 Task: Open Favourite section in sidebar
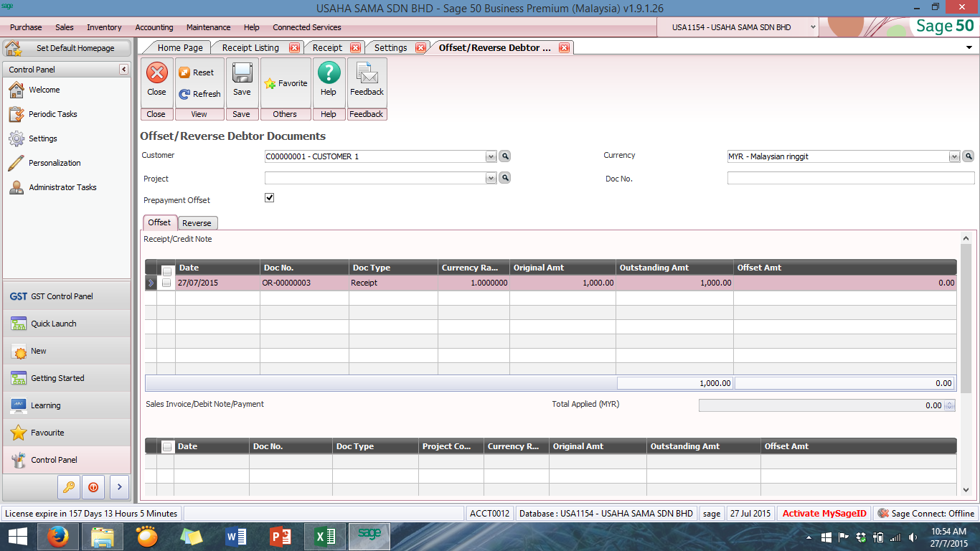tap(67, 433)
